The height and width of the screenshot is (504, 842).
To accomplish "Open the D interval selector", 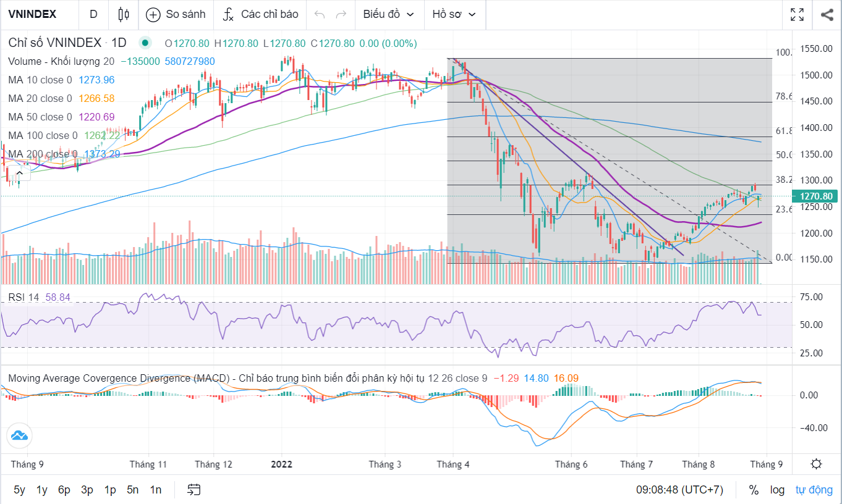I will pyautogui.click(x=93, y=14).
